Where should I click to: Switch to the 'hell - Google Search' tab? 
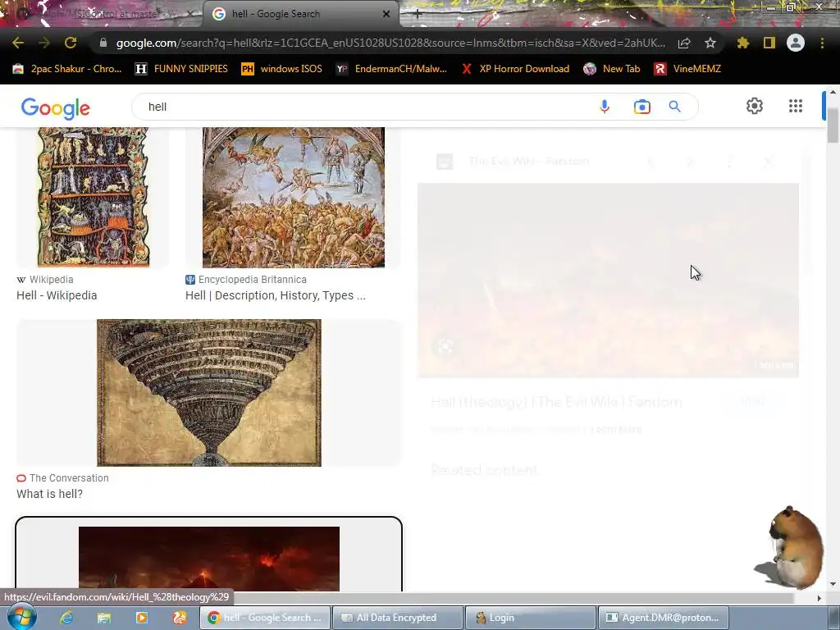(x=300, y=14)
